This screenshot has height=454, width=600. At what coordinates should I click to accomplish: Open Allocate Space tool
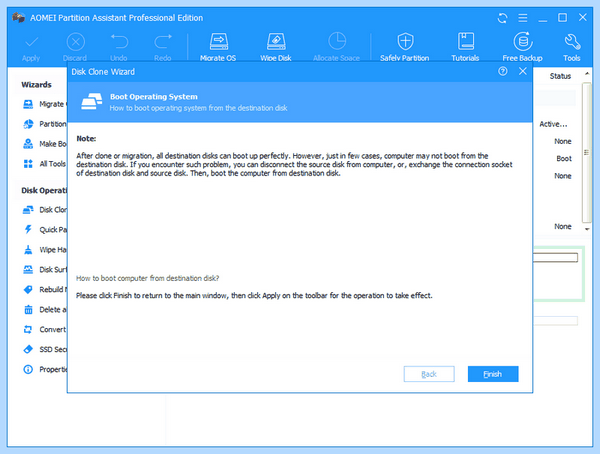pos(336,48)
